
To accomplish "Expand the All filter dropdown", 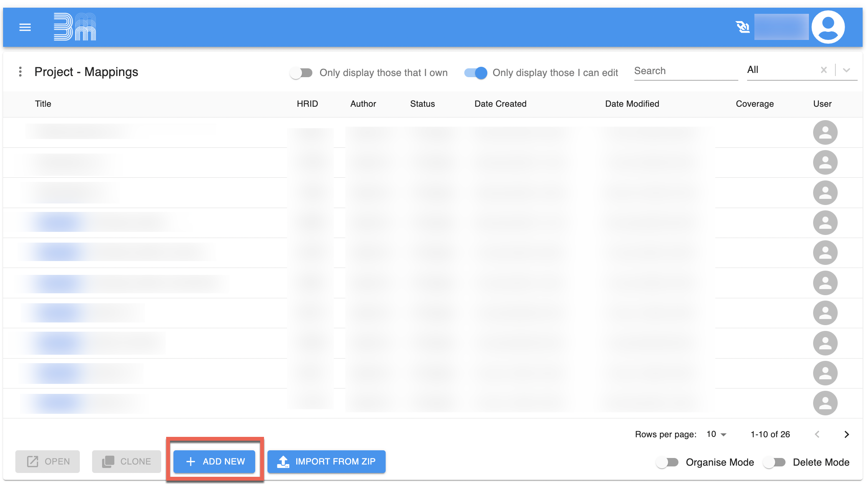I will (x=847, y=70).
